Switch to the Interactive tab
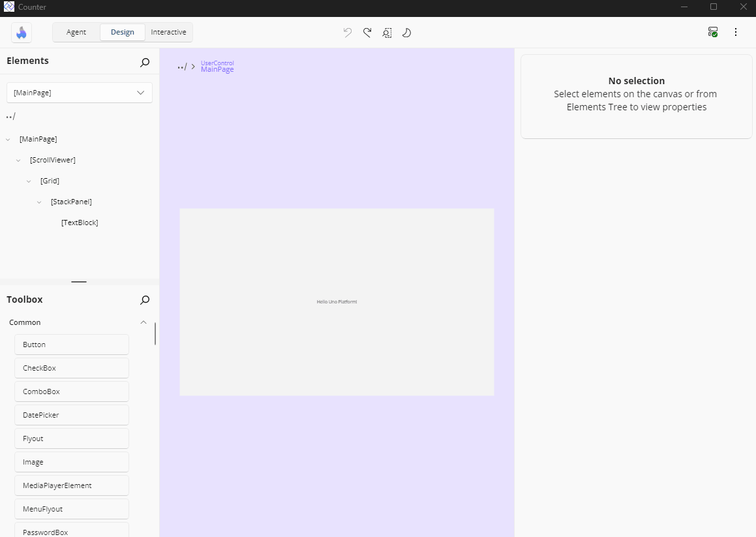756x537 pixels. [x=168, y=31]
